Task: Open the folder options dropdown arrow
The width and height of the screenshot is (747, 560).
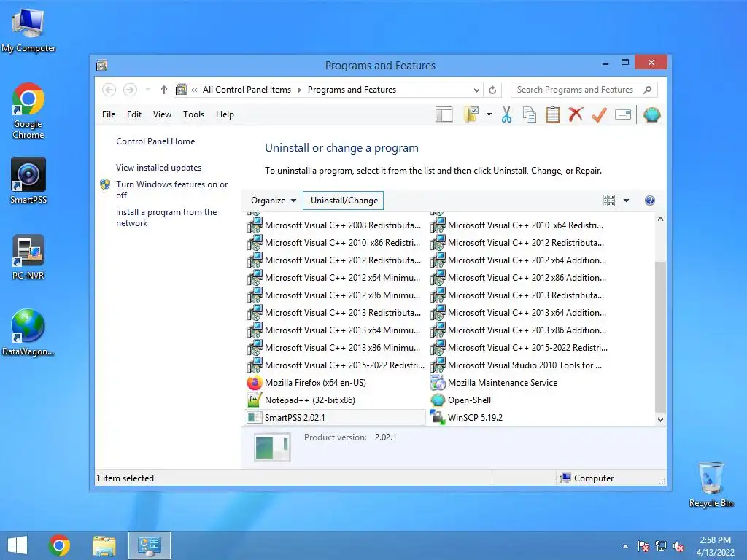Action: point(489,114)
